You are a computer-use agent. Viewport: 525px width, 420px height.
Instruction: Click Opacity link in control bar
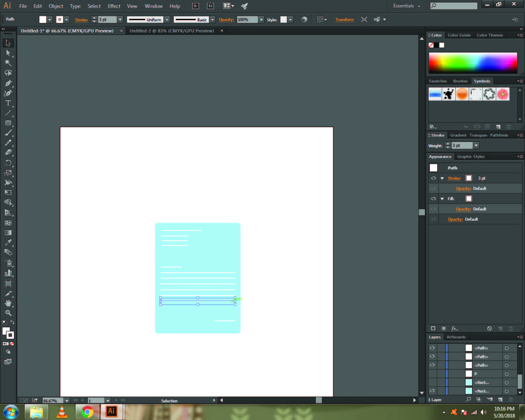tap(226, 19)
